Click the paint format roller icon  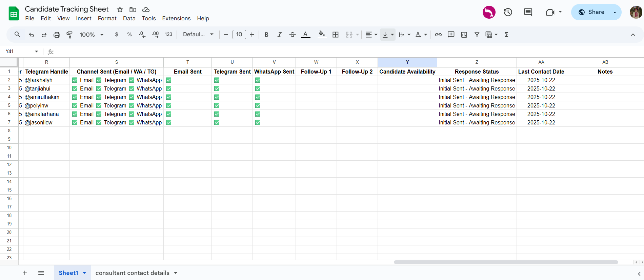pyautogui.click(x=69, y=35)
